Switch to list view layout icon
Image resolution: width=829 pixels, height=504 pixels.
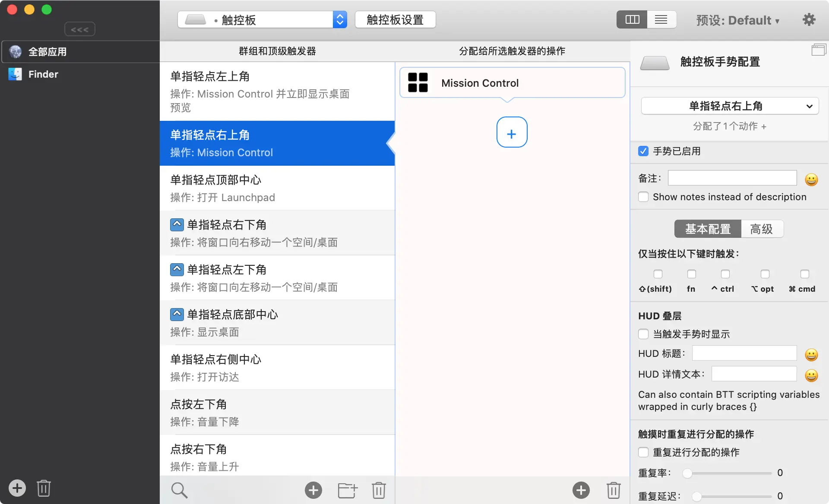[661, 20]
